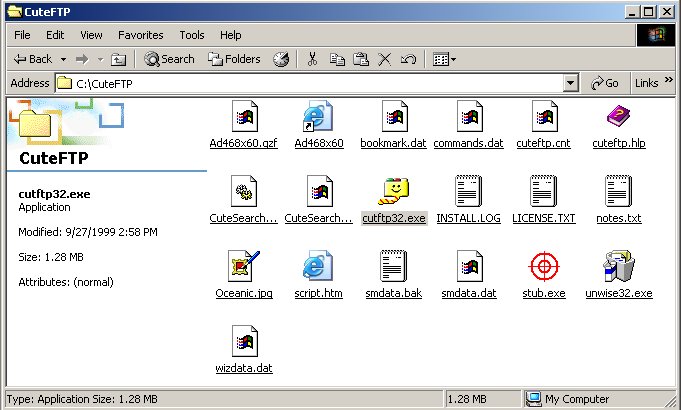This screenshot has height=410, width=681.
Task: Maximize the CuteFTP window
Action: pyautogui.click(x=648, y=12)
